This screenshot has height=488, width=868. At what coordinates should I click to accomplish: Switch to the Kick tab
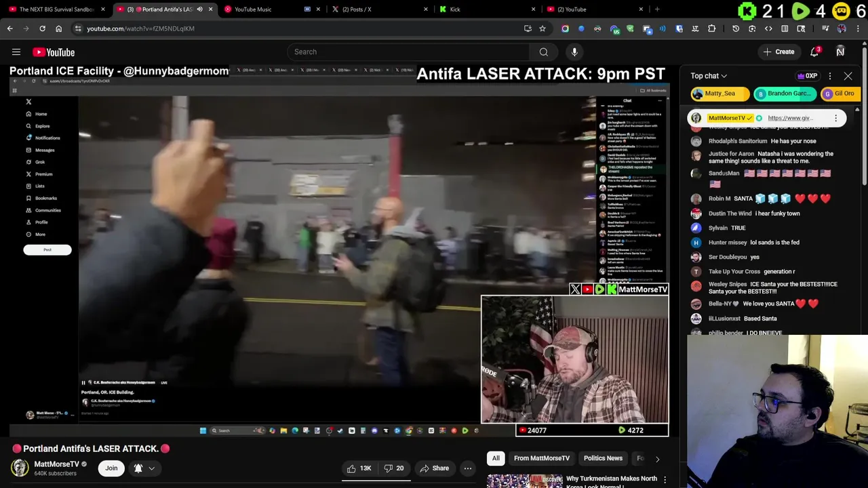tap(487, 9)
